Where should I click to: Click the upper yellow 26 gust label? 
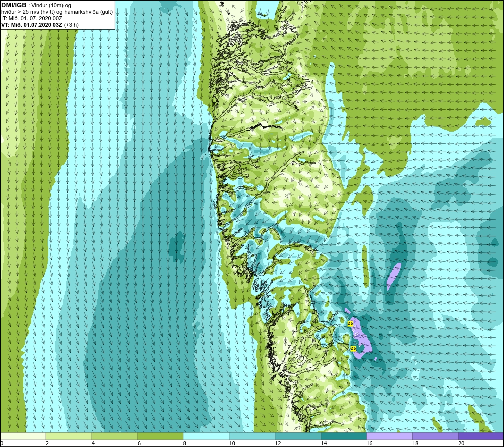[x=350, y=323]
